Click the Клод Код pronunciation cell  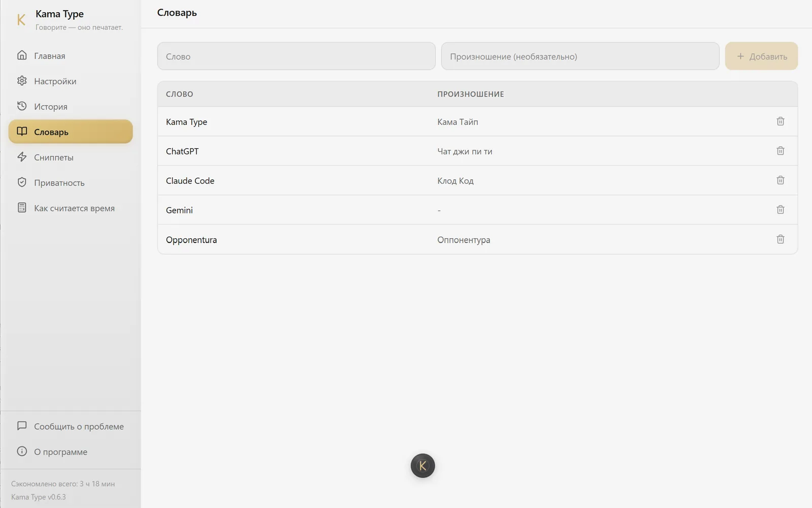(455, 181)
